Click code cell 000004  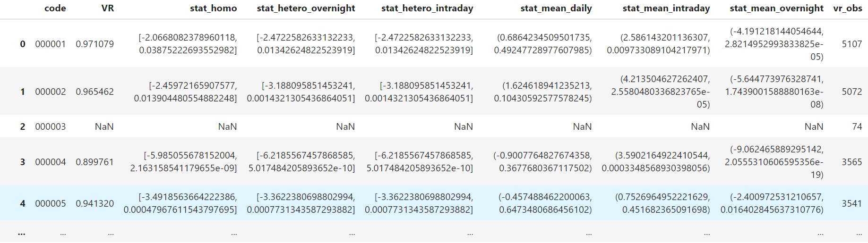click(50, 162)
